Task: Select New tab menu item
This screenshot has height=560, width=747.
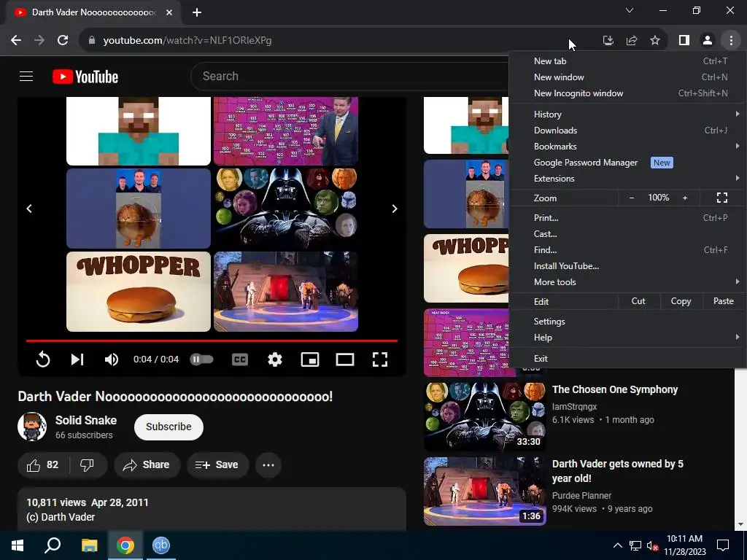Action: pos(627,61)
